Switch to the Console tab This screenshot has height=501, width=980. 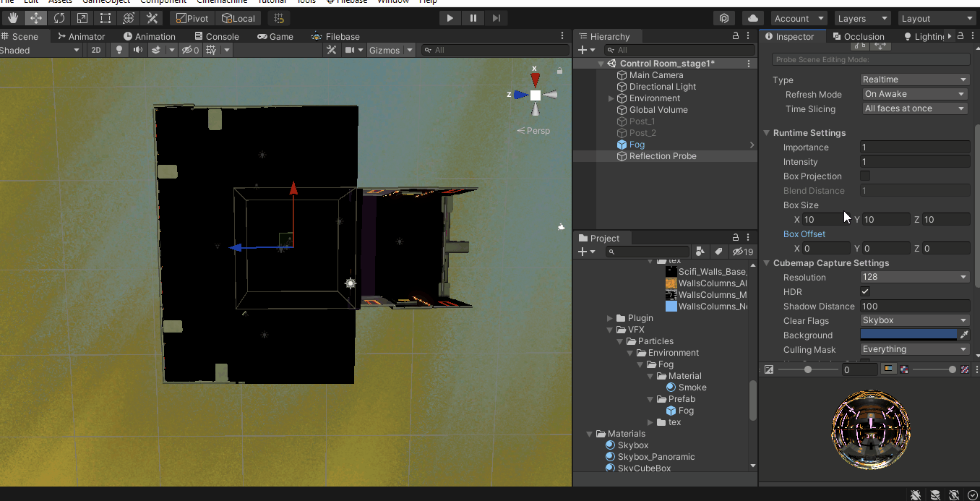216,36
